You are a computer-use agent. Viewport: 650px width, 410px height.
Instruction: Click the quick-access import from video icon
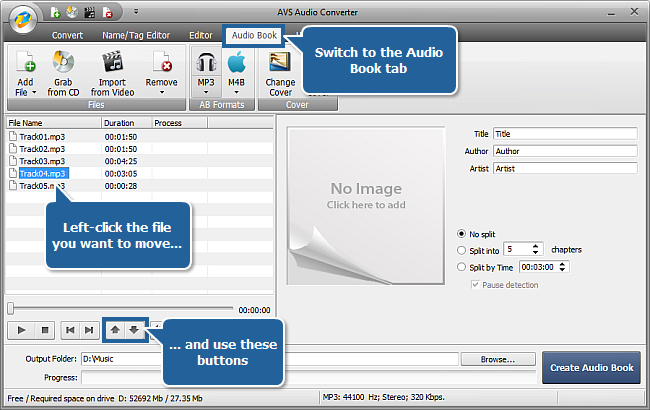(90, 13)
